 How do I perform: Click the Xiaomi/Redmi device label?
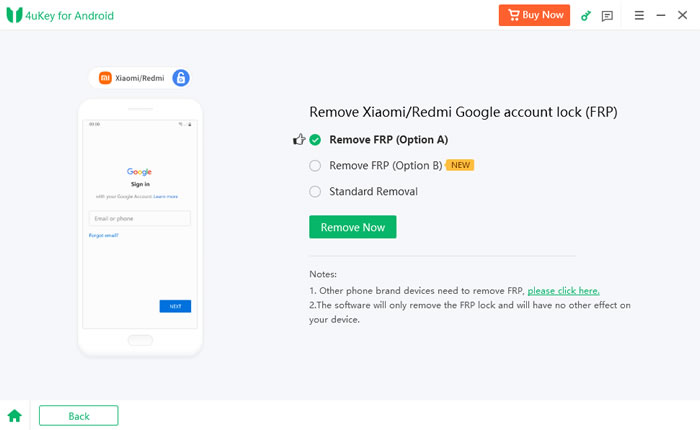pos(140,78)
